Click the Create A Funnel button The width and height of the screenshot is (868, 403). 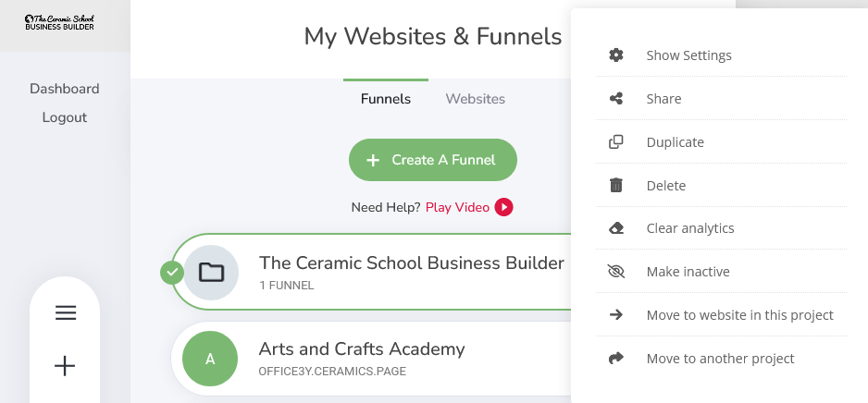pos(433,160)
